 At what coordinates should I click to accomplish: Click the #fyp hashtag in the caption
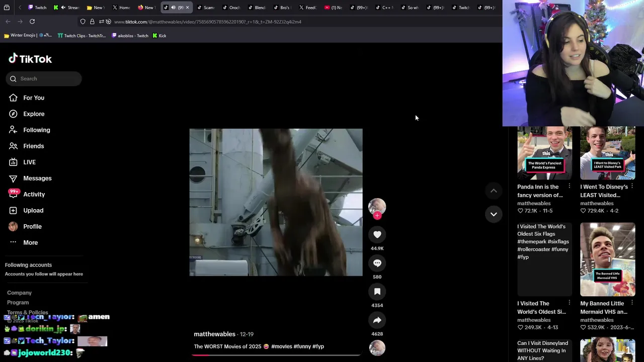(x=318, y=346)
